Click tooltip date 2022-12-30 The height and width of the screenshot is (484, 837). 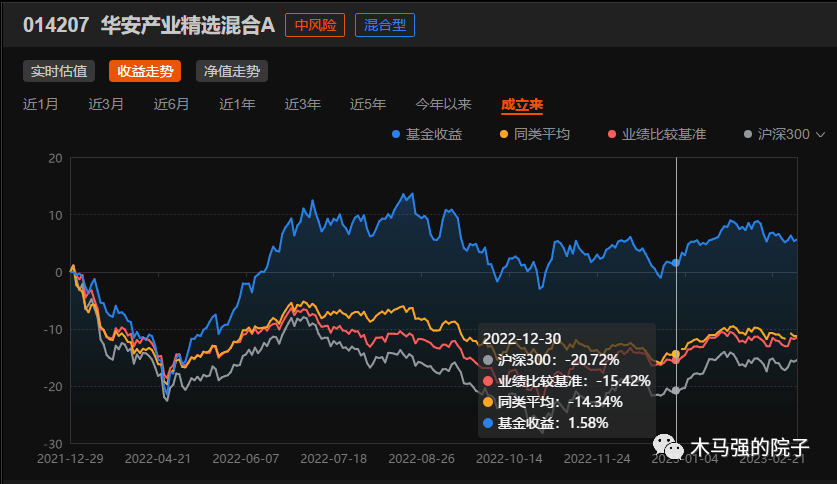point(522,339)
